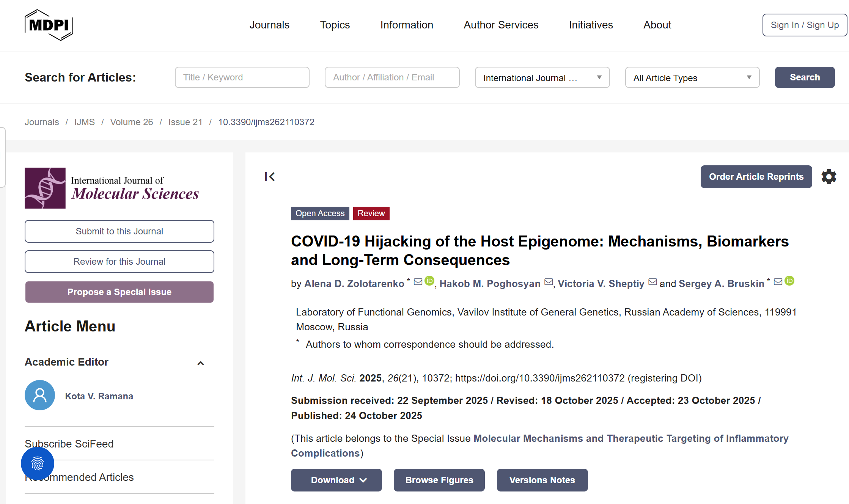849x504 pixels.
Task: Click the Title / Keyword search field
Action: (x=242, y=78)
